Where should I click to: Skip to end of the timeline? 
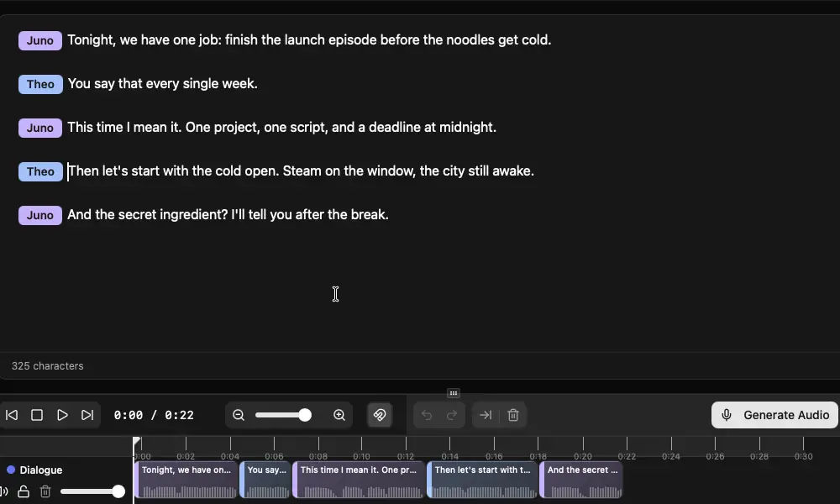click(x=87, y=415)
